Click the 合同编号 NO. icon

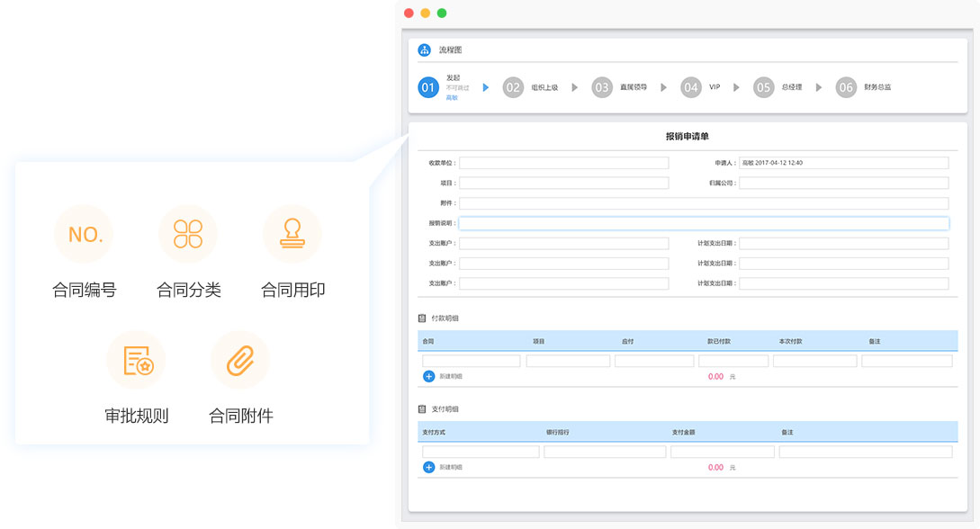tap(85, 235)
